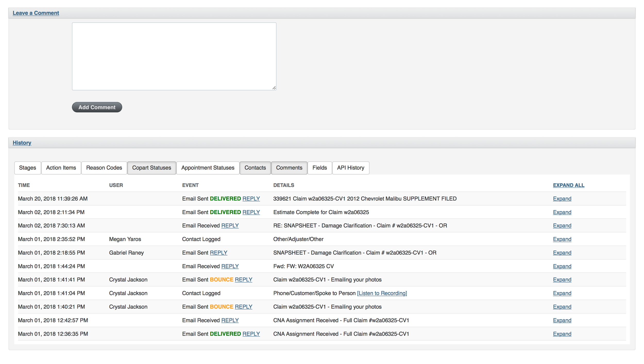Toggle the Copart Statuses tab

[151, 168]
